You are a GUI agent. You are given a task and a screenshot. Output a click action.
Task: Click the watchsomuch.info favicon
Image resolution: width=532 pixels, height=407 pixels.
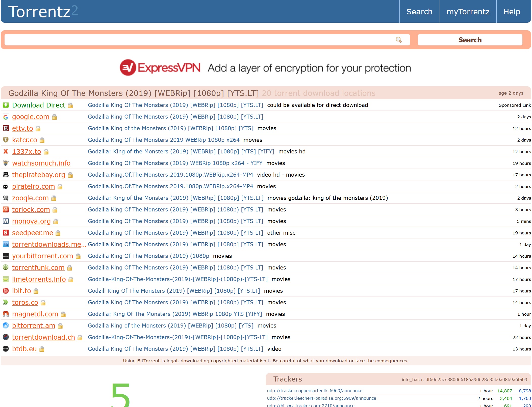coord(6,163)
